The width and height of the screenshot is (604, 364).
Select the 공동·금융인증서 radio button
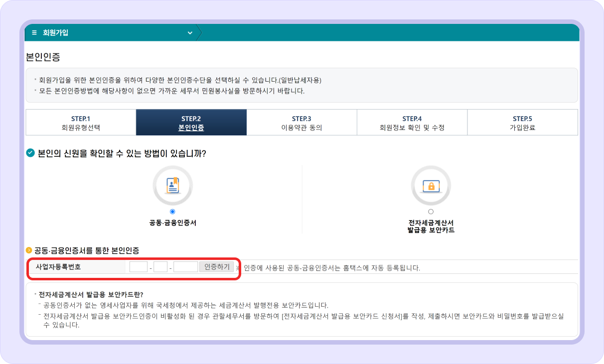172,211
